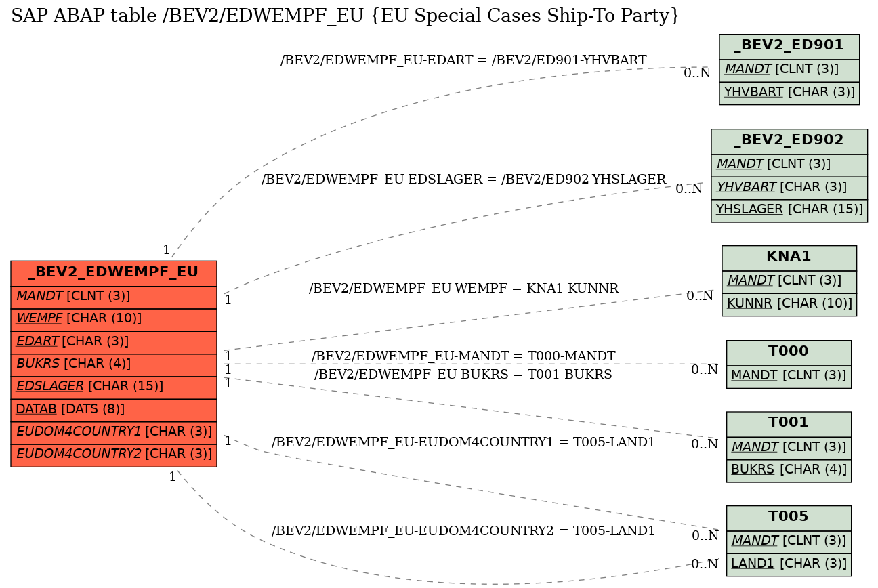Select MANDT [CLNT (3)] in KNA1 table
The width and height of the screenshot is (878, 588).
pos(789,281)
